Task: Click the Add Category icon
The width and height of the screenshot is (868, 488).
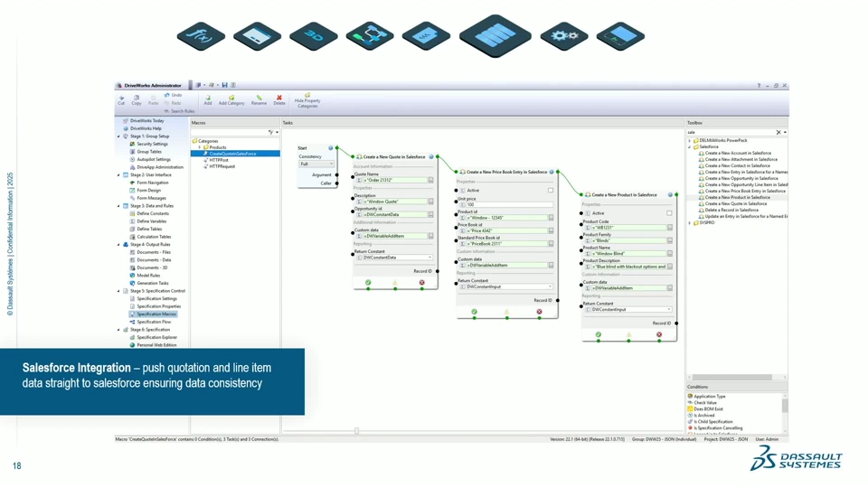Action: point(231,99)
